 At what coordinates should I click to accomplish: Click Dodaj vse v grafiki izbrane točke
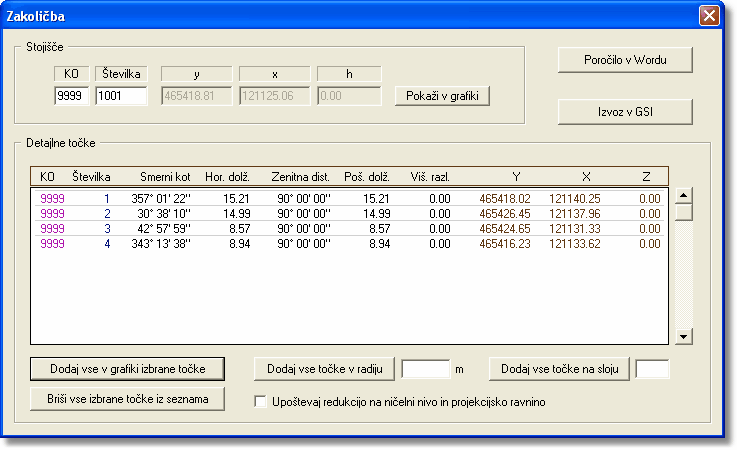coord(127,369)
